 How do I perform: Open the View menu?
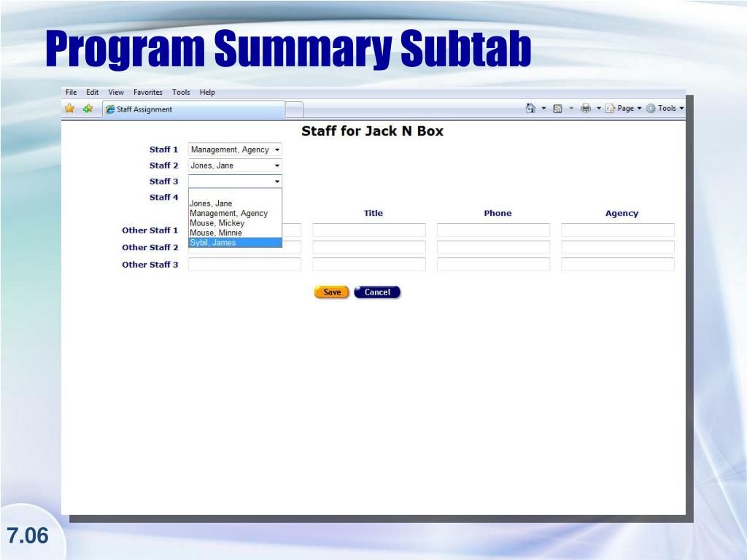pos(116,93)
